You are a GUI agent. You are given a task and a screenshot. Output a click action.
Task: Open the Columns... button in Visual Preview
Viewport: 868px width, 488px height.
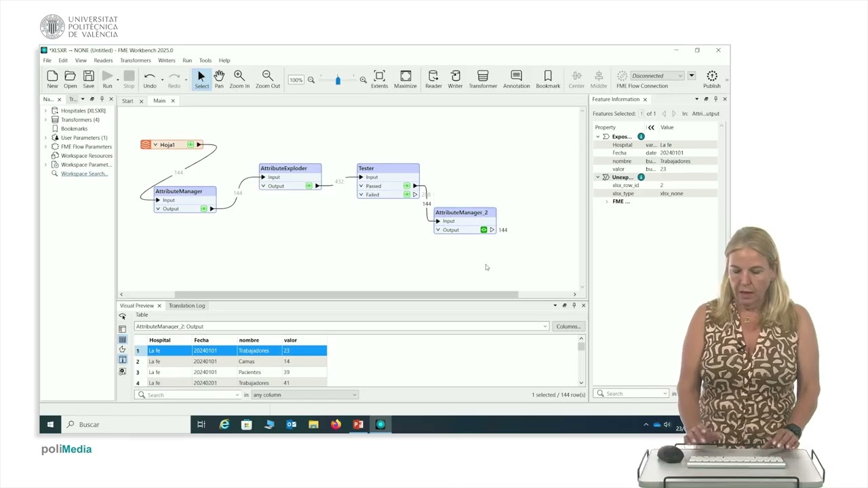(x=568, y=327)
